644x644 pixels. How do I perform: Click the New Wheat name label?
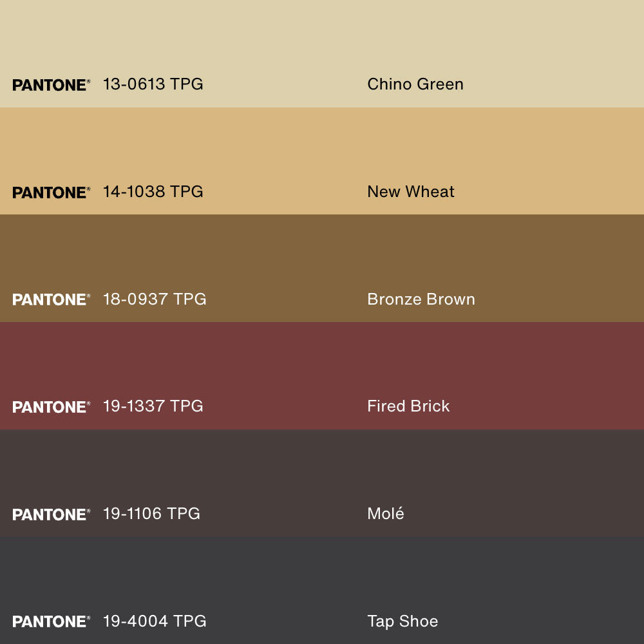410,191
